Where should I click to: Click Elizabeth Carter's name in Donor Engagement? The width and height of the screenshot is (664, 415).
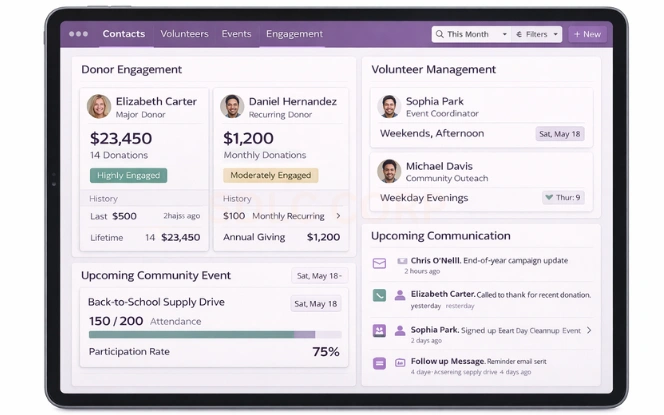click(156, 102)
